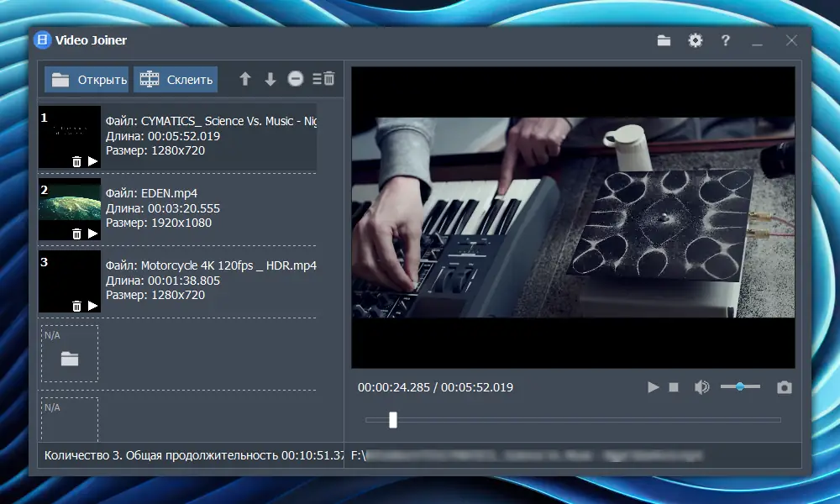Click 'Файл: Motorcycle 4K 120fps _ HDR.mp4' text
The image size is (840, 504).
coord(211,265)
